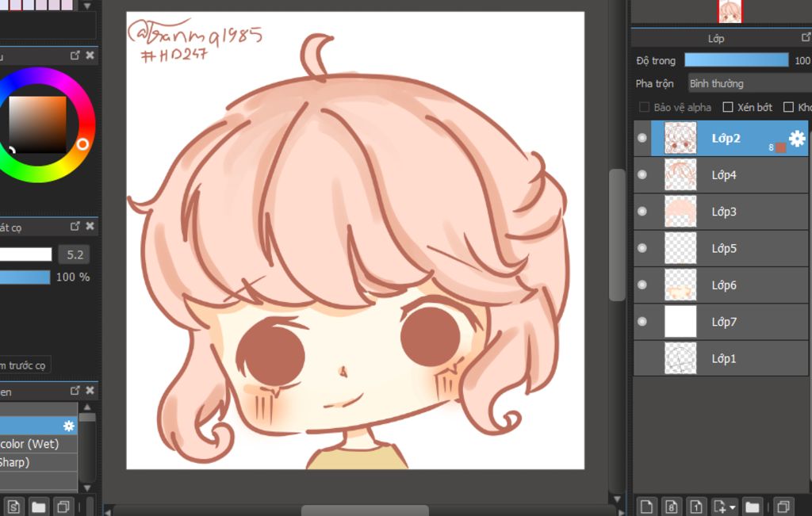Close the brush control panel with size slider
The height and width of the screenshot is (516, 812).
(x=90, y=226)
